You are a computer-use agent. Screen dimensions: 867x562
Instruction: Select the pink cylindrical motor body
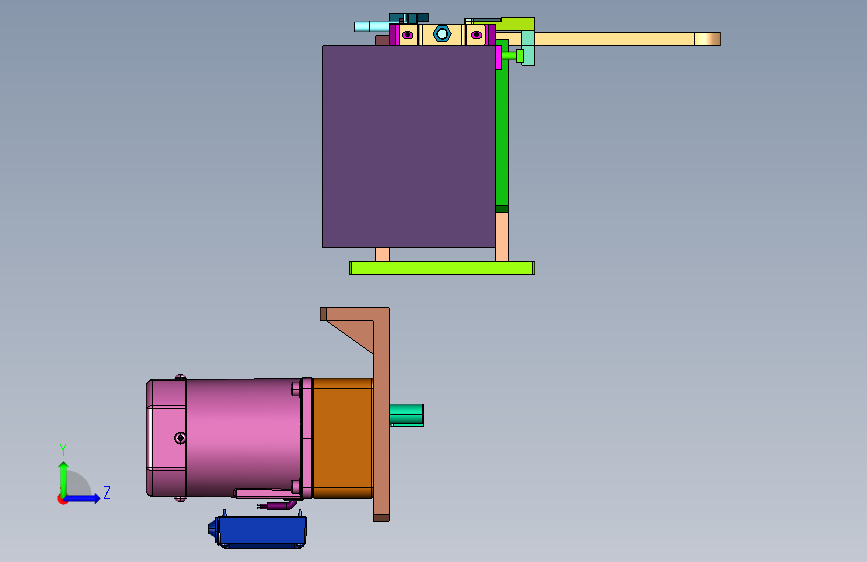click(x=243, y=437)
